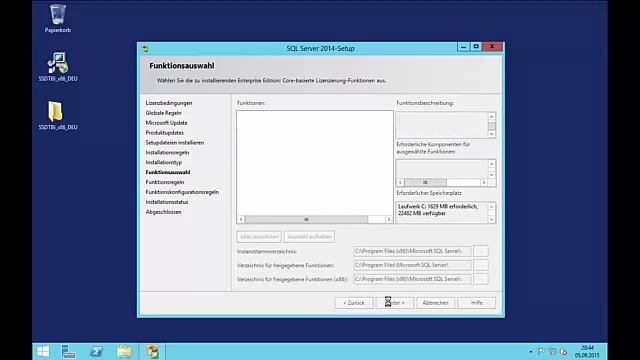The height and width of the screenshot is (360, 640).
Task: Select the Globale Regeln step
Action: pos(164,113)
